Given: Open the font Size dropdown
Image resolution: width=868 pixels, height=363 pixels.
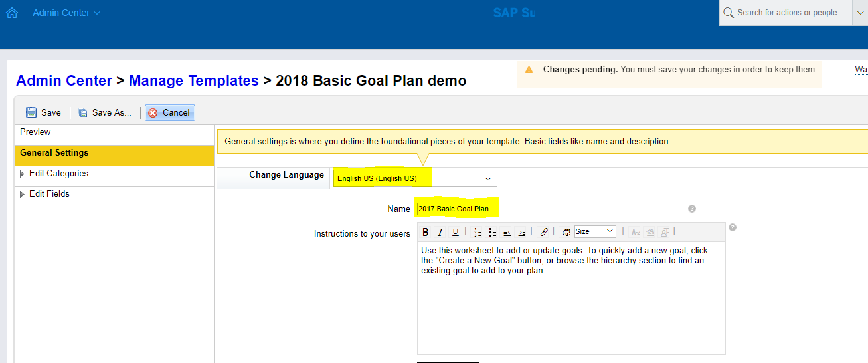Looking at the screenshot, I should click(x=595, y=231).
